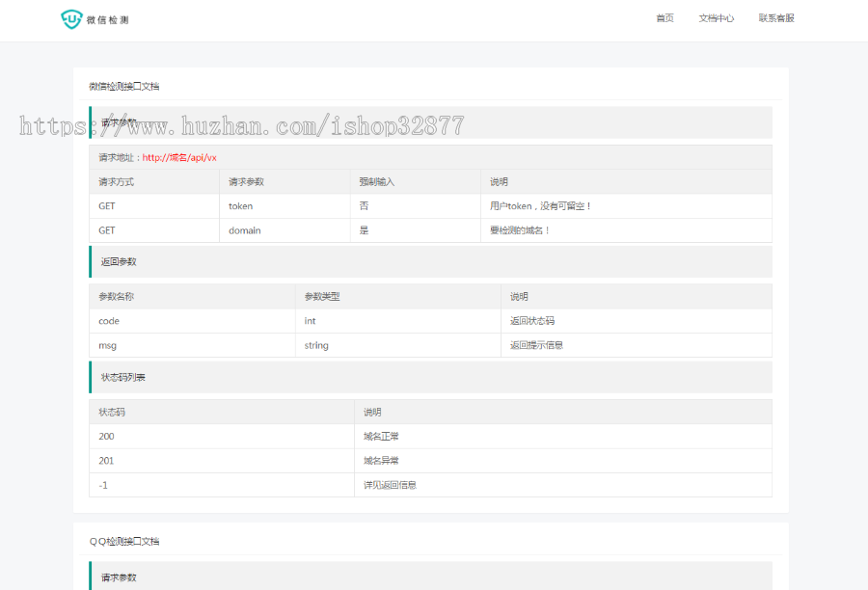This screenshot has width=868, height=590.
Task: Open the 联系客服 navigation item
Action: click(x=776, y=18)
